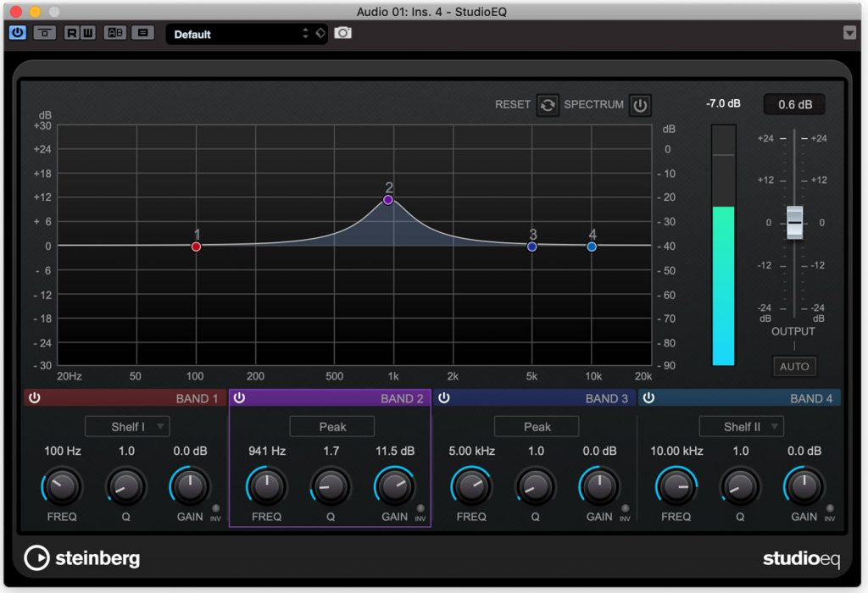Screen dimensions: 868x593
Task: Click the A/B comparison icon
Action: tap(115, 33)
